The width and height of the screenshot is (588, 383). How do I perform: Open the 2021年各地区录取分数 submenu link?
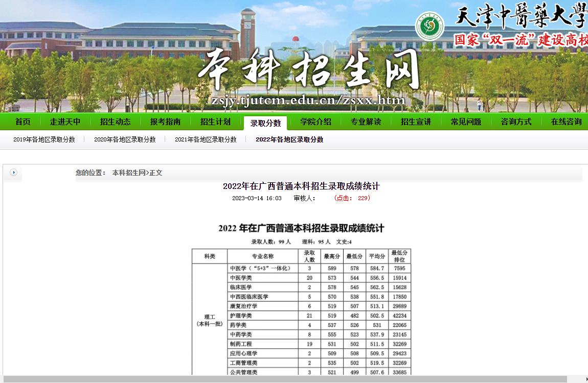[206, 139]
